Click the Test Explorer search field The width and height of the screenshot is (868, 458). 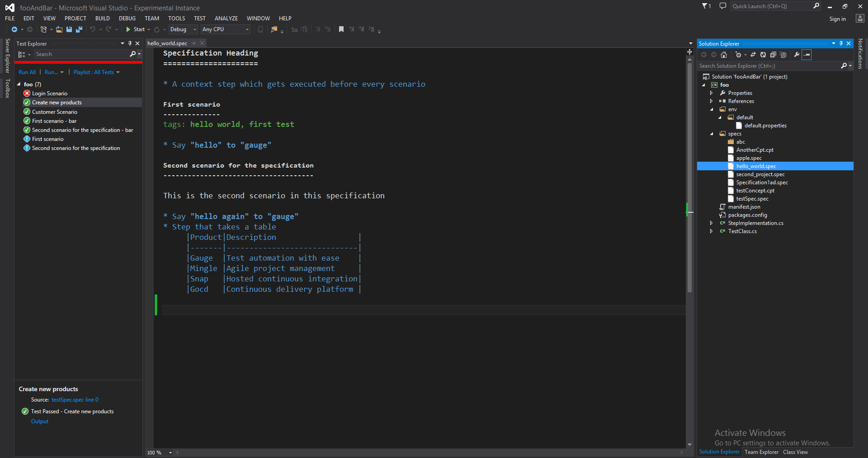point(81,54)
